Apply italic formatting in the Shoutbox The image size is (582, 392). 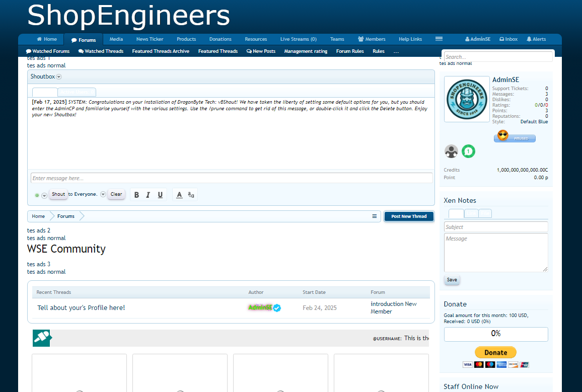click(x=148, y=195)
